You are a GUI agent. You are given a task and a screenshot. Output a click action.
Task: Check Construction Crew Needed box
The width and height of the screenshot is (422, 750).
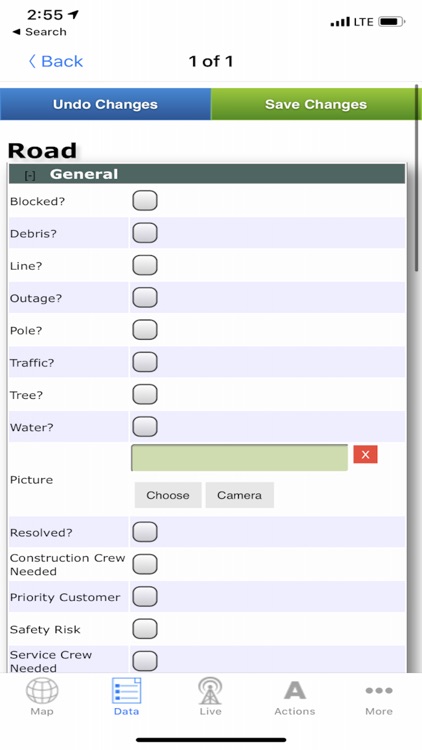[x=145, y=564]
